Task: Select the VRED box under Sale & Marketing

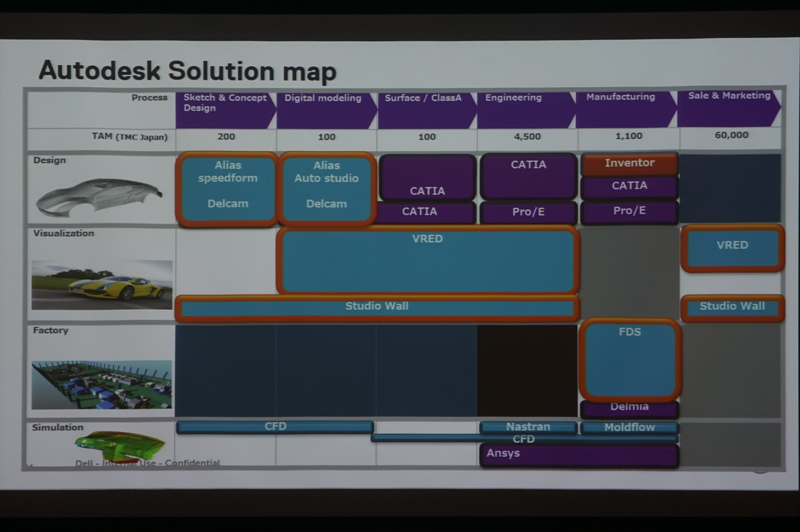Action: pos(732,248)
